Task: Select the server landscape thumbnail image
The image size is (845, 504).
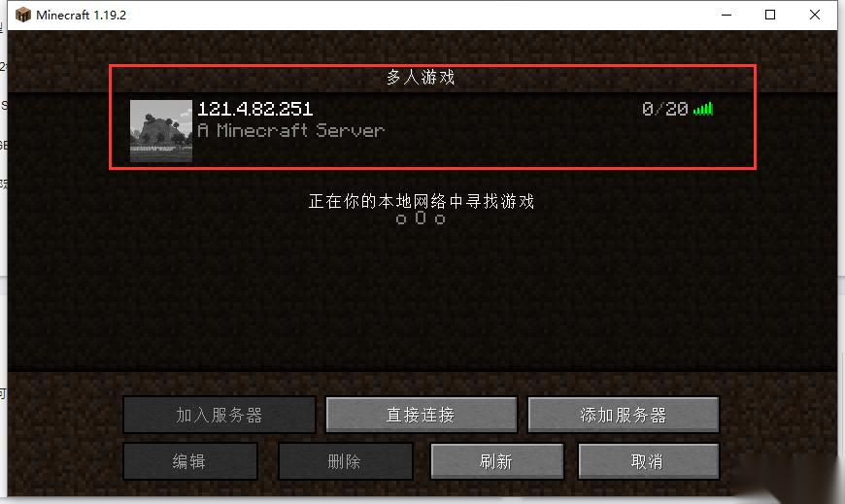Action: point(161,131)
